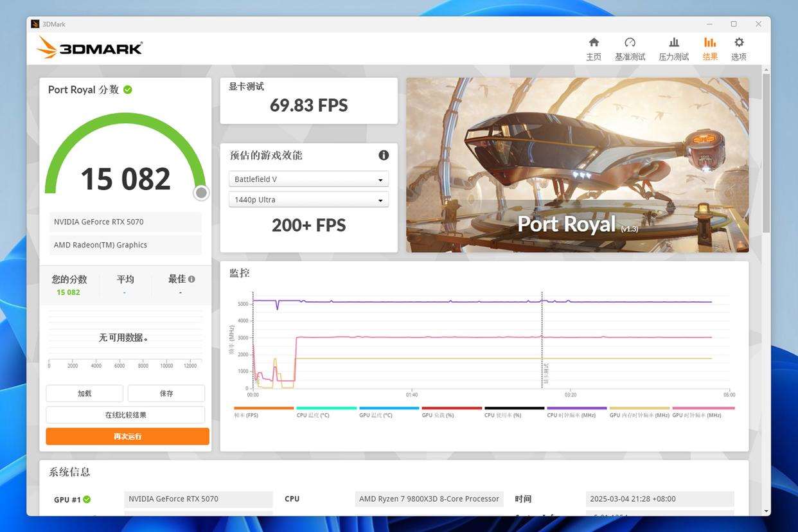Viewport: 798px width, 532px height.
Task: Click the orange 再次运行 run again button
Action: 127,436
